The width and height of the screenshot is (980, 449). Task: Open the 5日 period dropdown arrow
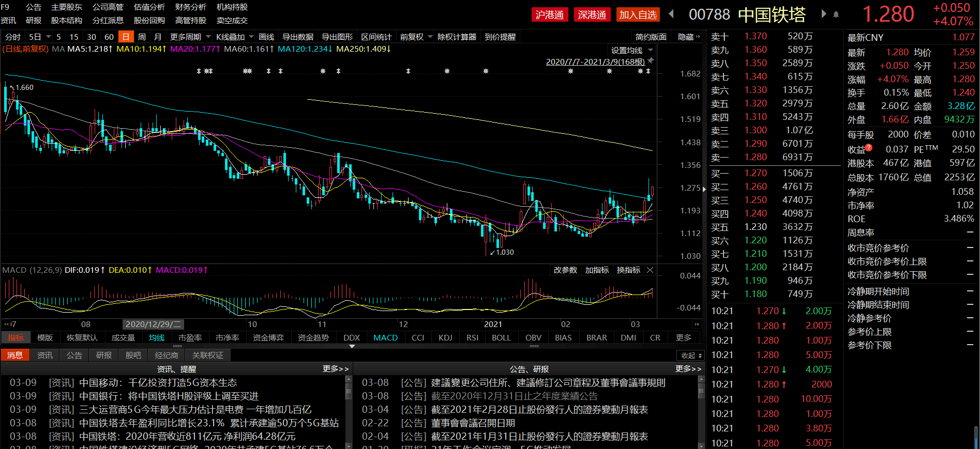point(49,37)
